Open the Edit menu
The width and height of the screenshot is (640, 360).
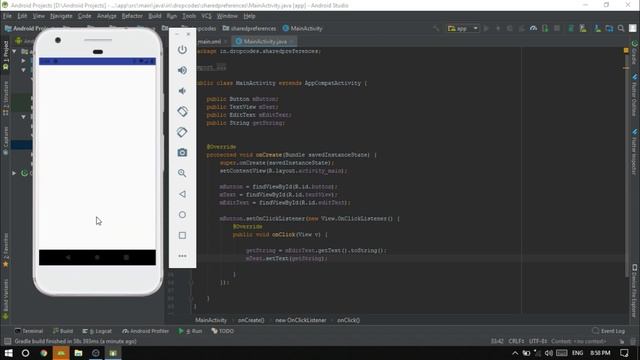pyautogui.click(x=22, y=16)
